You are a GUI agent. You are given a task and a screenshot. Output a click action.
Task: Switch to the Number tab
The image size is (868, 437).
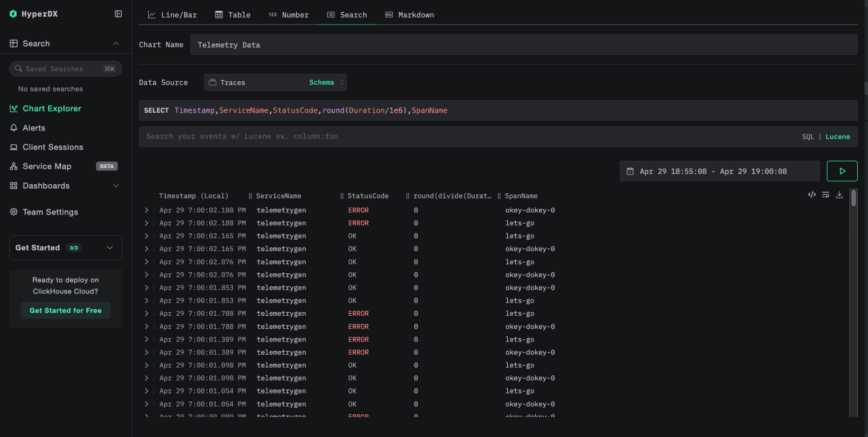(289, 15)
